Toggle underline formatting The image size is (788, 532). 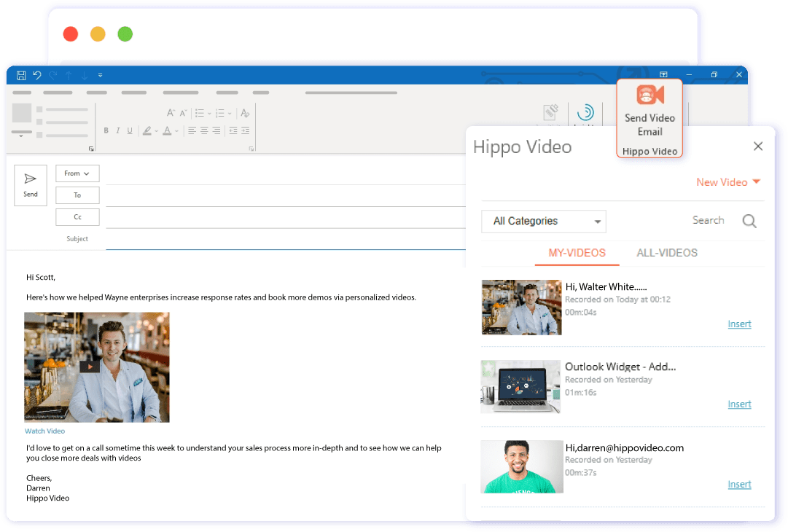[130, 130]
